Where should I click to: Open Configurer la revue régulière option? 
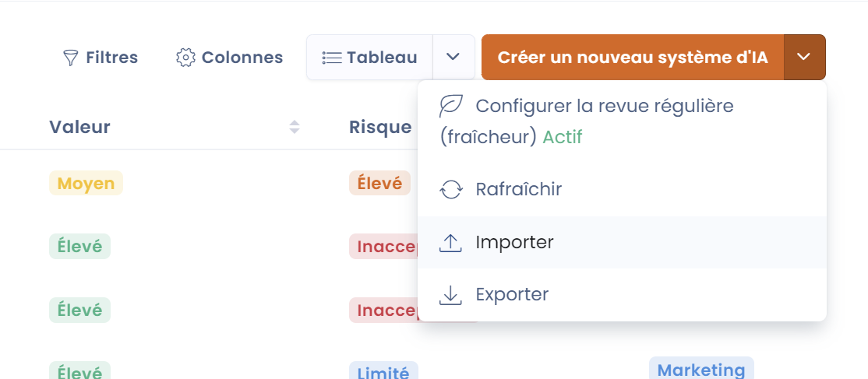(x=604, y=106)
